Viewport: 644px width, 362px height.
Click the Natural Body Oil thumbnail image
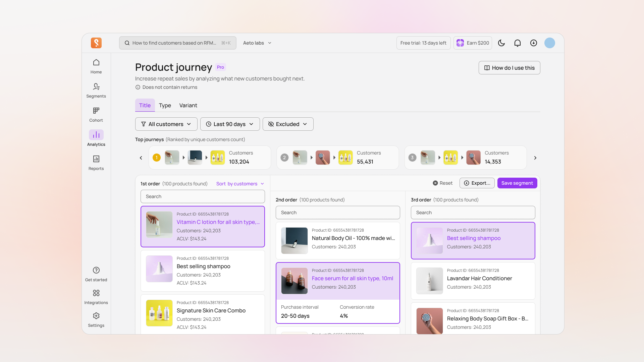294,241
